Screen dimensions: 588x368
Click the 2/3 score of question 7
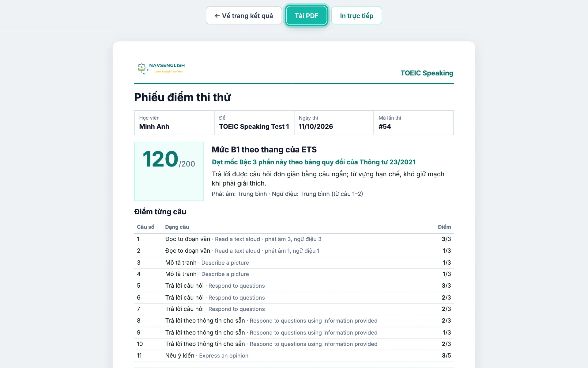(x=446, y=309)
